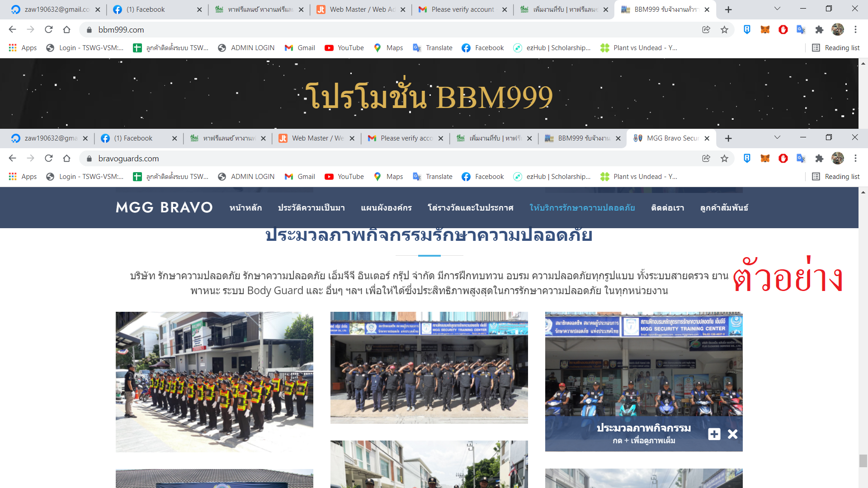This screenshot has width=868, height=488.
Task: Open ติดต่อเรา menu item
Action: click(x=667, y=208)
